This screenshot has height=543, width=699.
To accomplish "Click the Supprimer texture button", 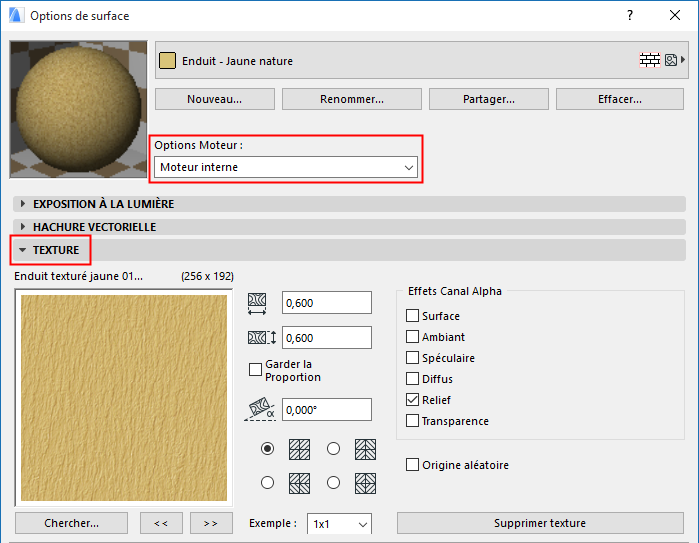I will tap(540, 523).
